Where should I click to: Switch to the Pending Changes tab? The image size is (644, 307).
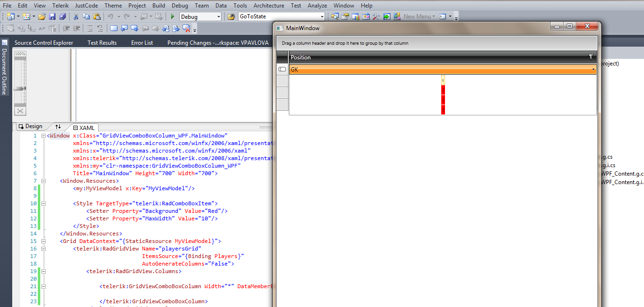218,43
